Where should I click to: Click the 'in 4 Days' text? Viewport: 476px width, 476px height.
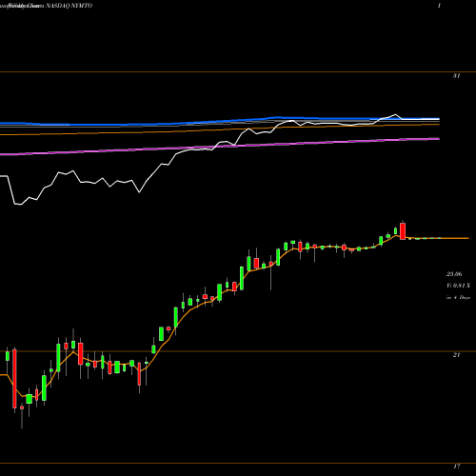click(458, 298)
